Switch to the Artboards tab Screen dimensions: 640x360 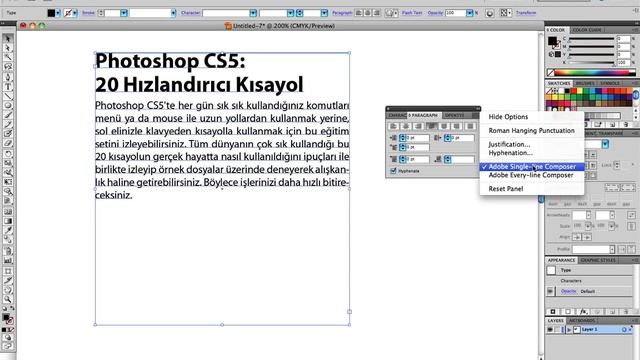coord(582,321)
